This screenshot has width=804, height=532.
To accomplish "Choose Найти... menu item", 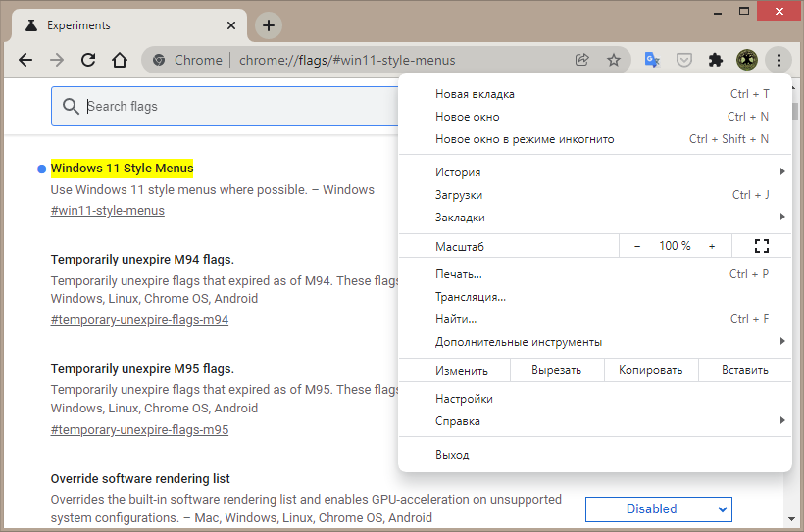I will pyautogui.click(x=595, y=319).
